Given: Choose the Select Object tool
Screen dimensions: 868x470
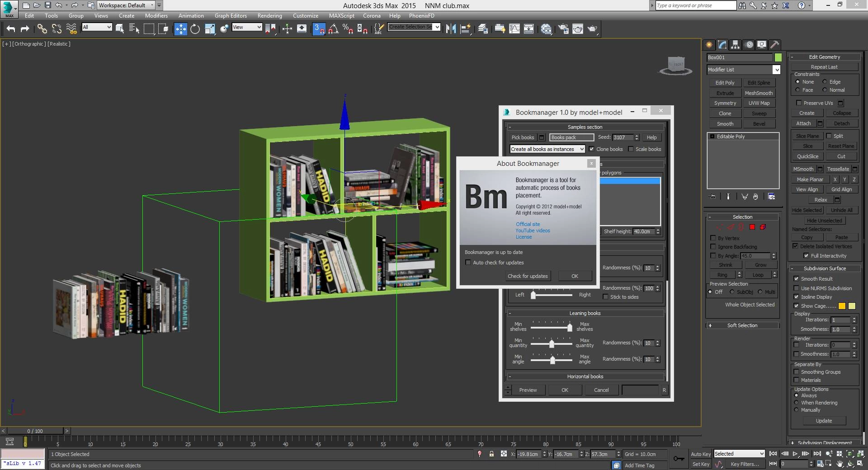Looking at the screenshot, I should [x=120, y=29].
